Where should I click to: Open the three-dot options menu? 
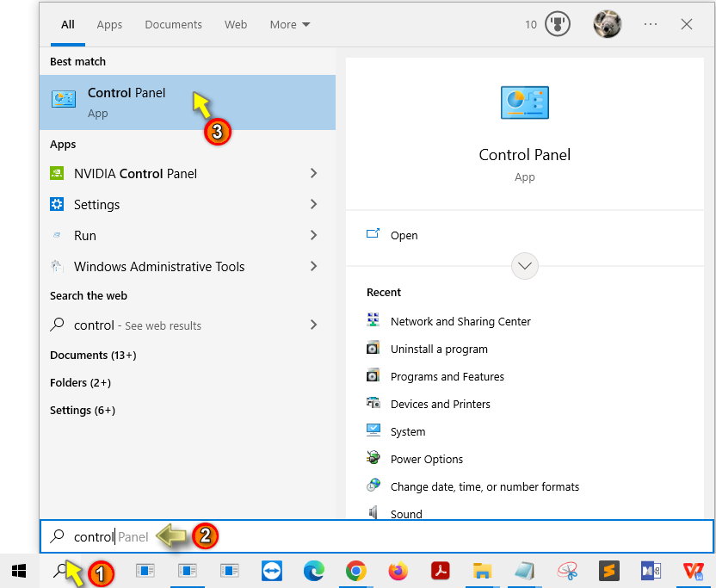click(651, 24)
